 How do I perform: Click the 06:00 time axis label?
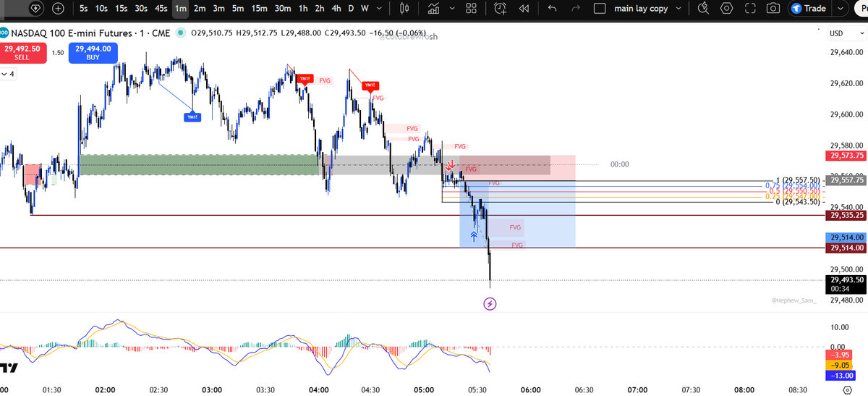(531, 389)
